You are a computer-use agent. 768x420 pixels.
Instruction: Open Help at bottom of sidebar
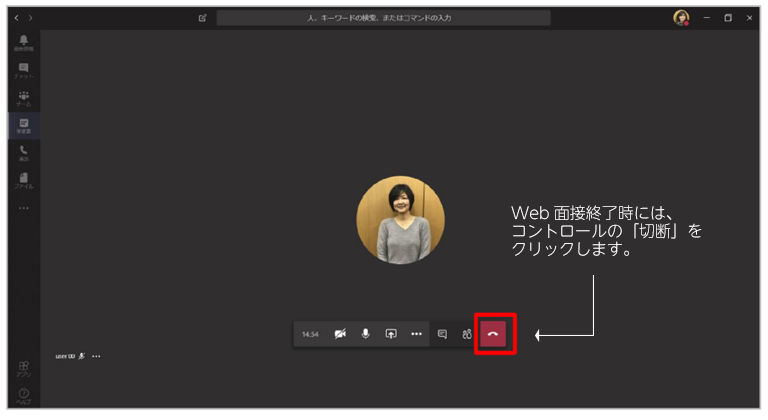point(24,395)
